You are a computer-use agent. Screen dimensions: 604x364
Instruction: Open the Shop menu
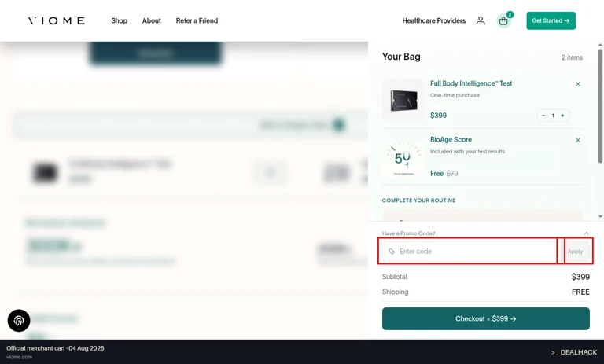(x=119, y=20)
